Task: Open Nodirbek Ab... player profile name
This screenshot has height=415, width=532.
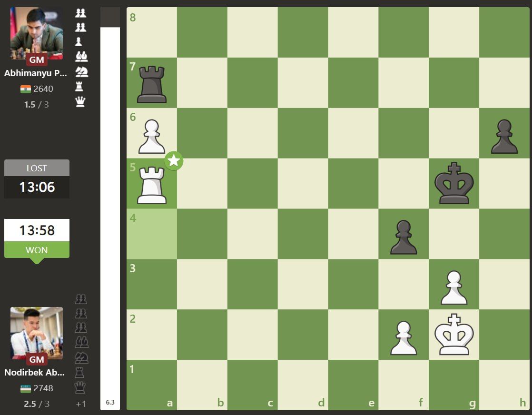Action: tap(34, 372)
